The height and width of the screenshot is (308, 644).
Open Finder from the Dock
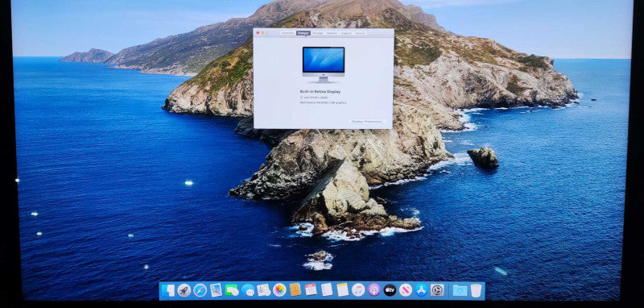(168, 290)
